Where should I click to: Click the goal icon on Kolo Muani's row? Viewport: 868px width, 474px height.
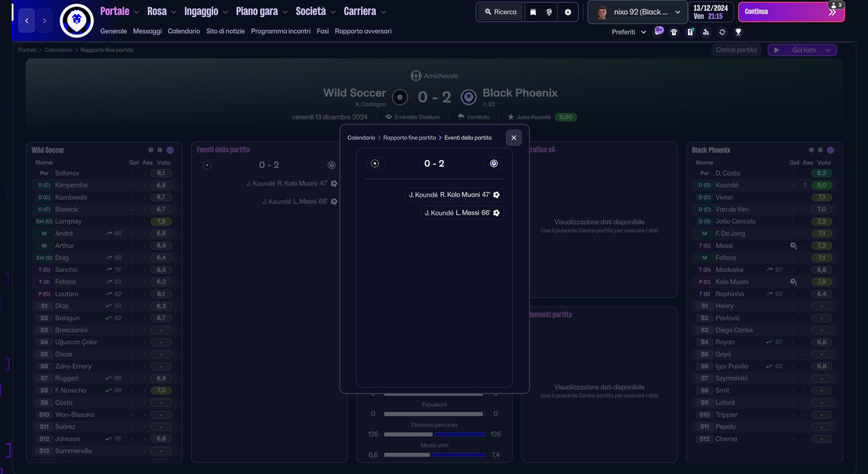(793, 282)
